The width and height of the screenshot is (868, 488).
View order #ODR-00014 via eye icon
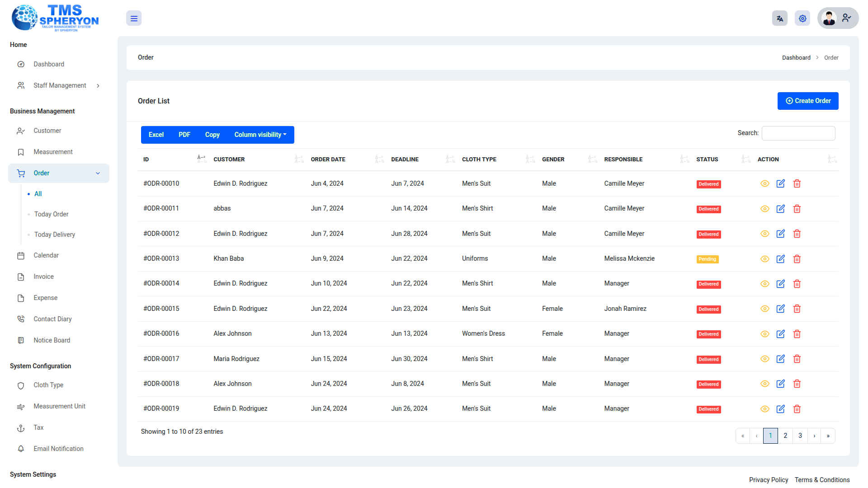(765, 284)
